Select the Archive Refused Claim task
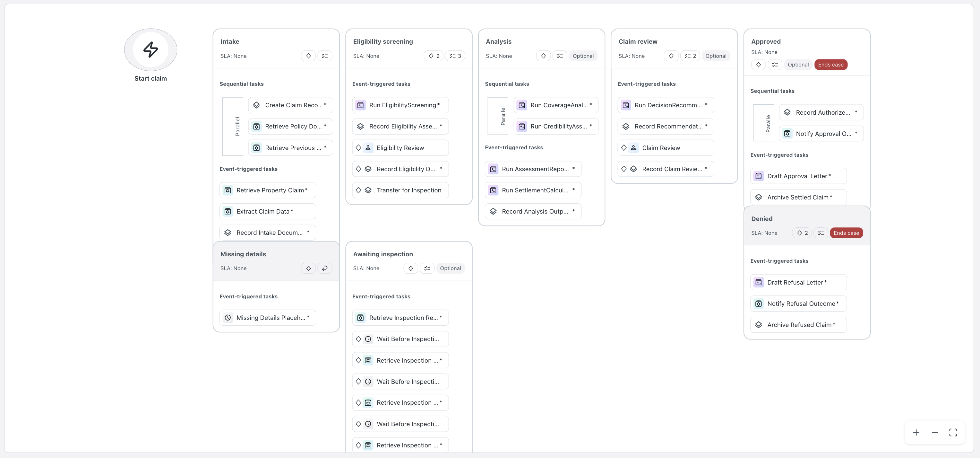980x458 pixels. [x=798, y=325]
